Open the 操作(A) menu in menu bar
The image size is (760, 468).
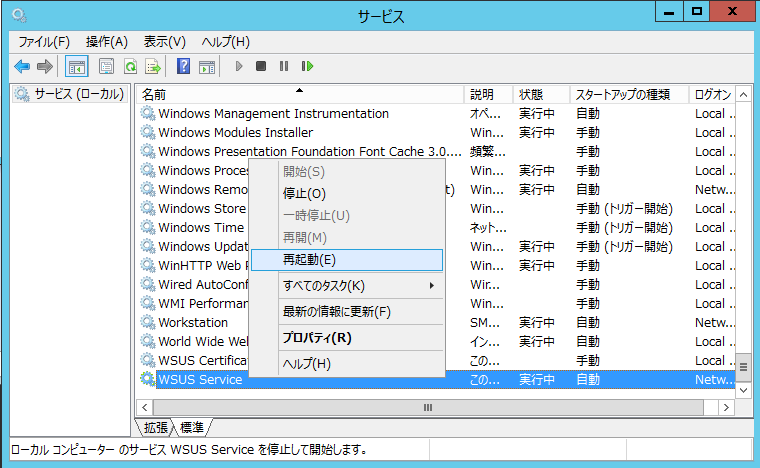pyautogui.click(x=107, y=42)
